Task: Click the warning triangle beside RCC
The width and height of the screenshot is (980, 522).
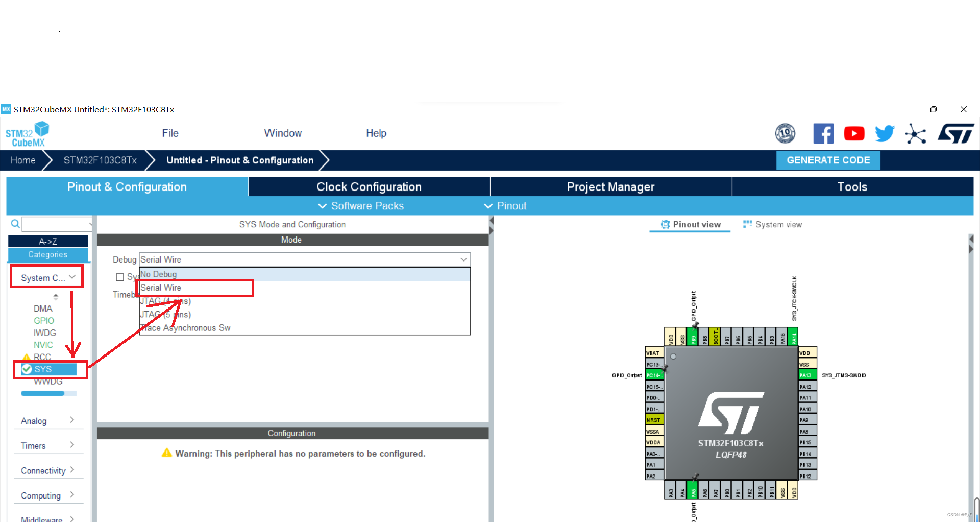Action: point(27,357)
